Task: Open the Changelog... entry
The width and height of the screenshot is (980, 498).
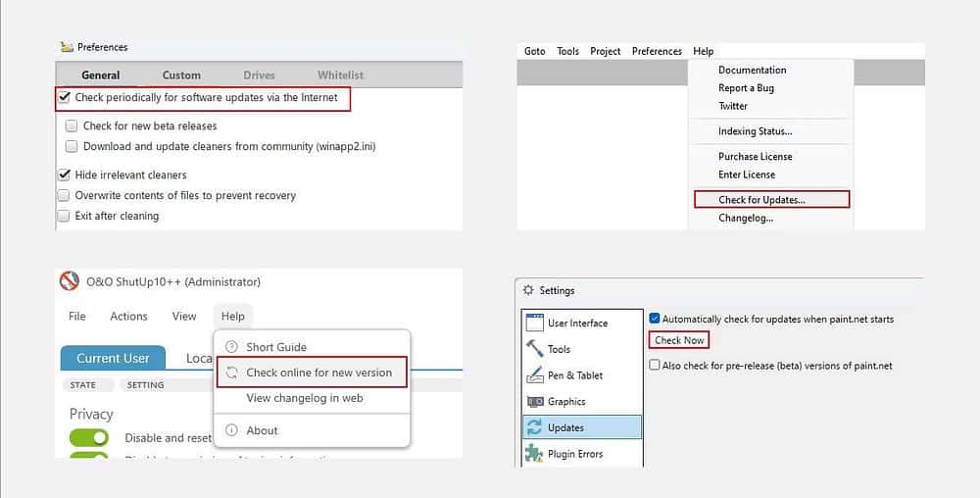Action: pyautogui.click(x=746, y=218)
